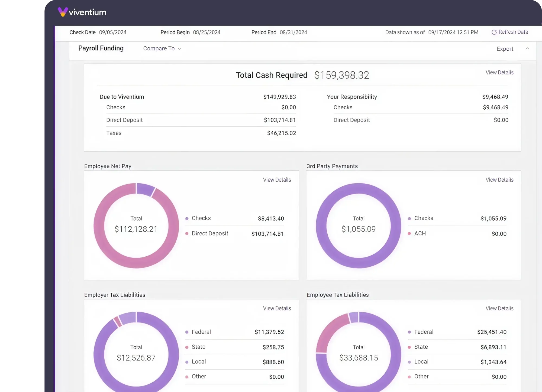Click the Federal legend dot in Employer Tax Liabilities
The image size is (542, 392).
coord(187,332)
